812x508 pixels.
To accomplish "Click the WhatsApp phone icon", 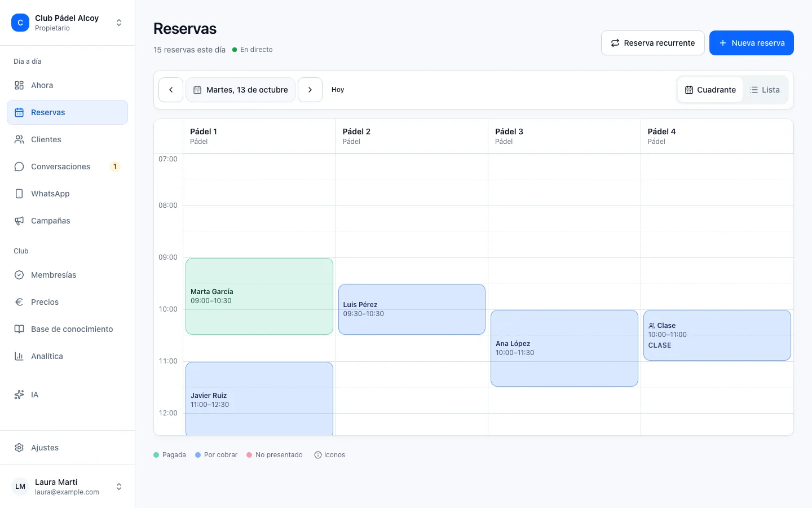I will (19, 194).
